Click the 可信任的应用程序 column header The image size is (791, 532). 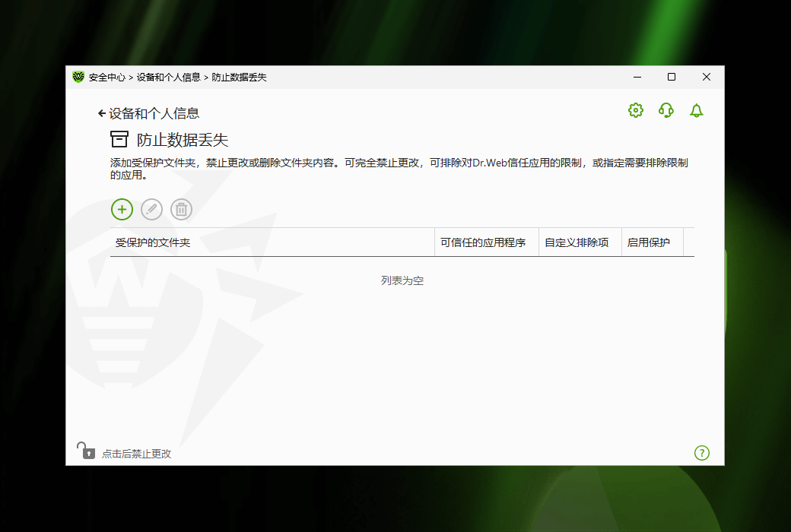pos(487,242)
